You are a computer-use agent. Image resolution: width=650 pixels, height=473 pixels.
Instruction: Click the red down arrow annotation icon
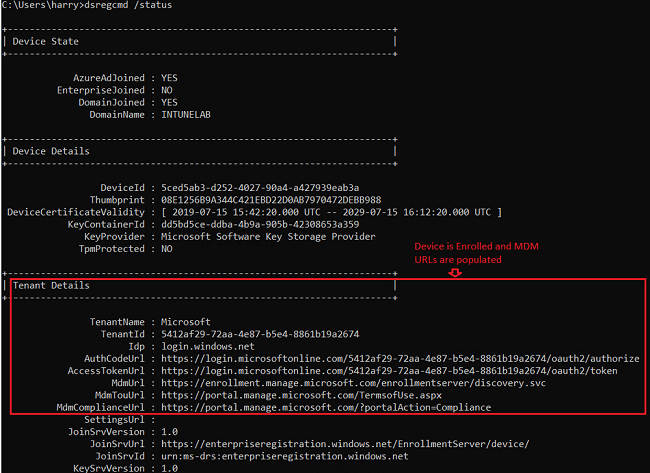455,273
